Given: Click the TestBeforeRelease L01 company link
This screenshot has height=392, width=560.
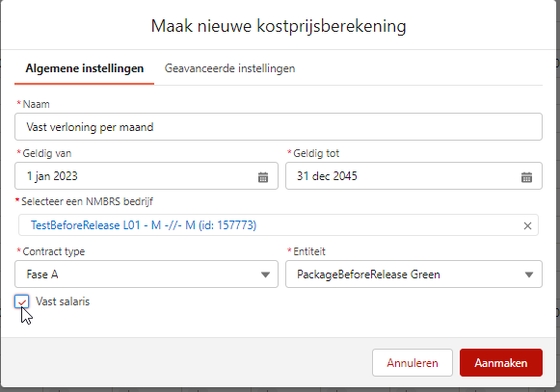Looking at the screenshot, I should pos(144,225).
